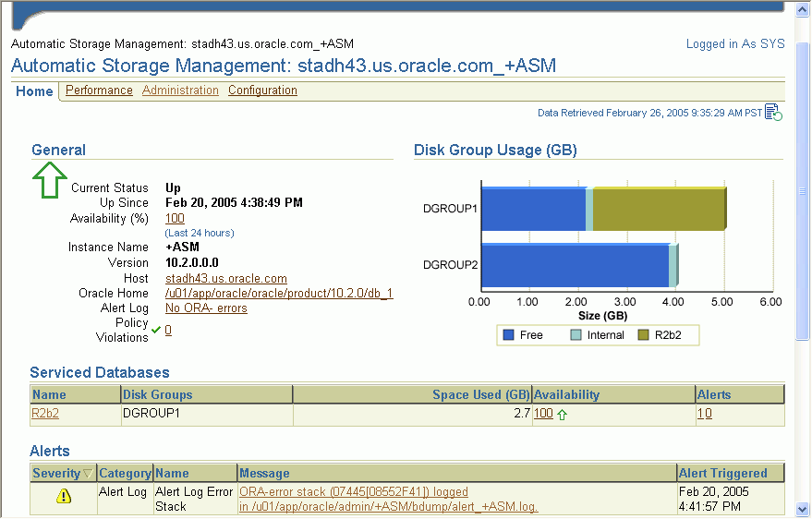
Task: Click the policy violations green checkmark
Action: [x=156, y=330]
